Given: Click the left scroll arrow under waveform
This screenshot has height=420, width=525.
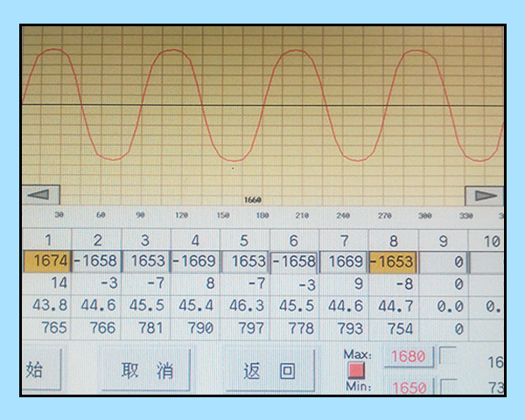Looking at the screenshot, I should point(41,196).
